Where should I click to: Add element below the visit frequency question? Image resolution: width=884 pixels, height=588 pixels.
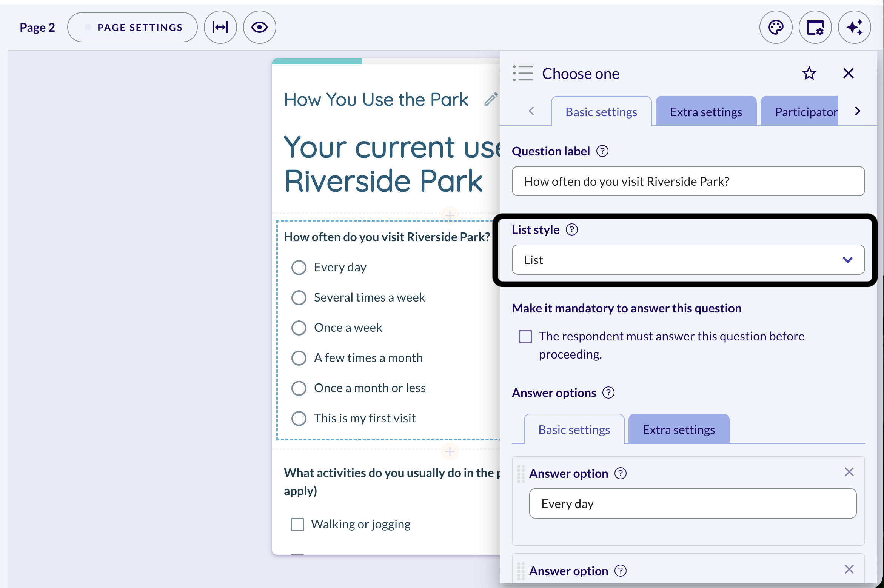449,451
